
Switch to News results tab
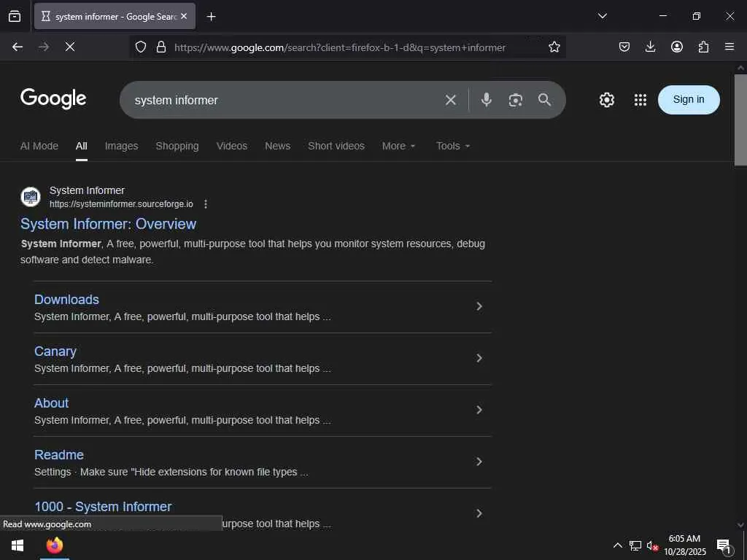(x=278, y=146)
